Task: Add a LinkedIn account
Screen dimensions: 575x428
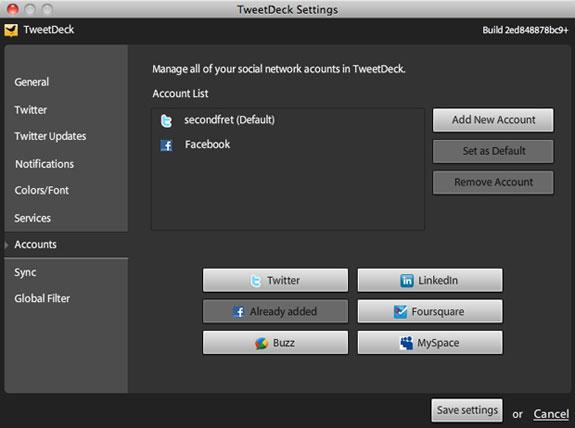Action: pyautogui.click(x=430, y=281)
